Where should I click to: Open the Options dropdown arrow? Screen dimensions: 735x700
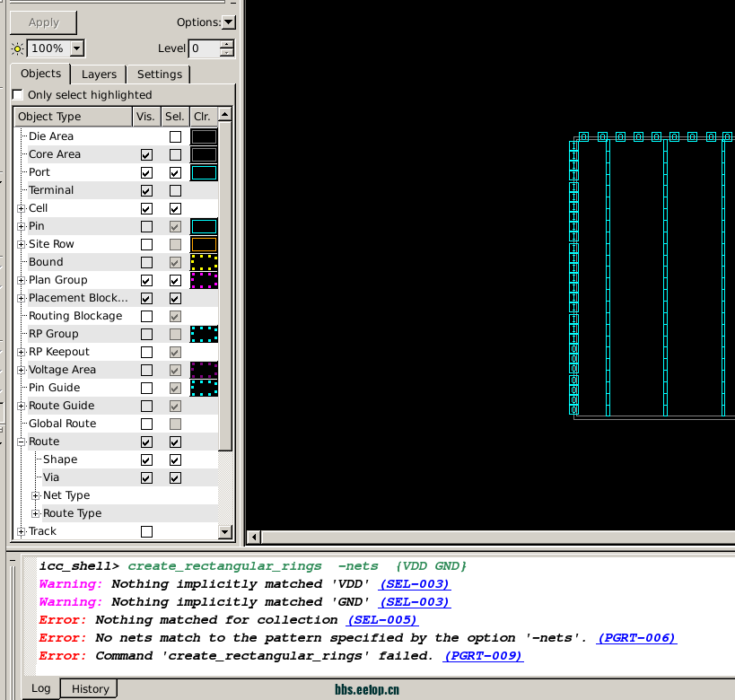(228, 22)
